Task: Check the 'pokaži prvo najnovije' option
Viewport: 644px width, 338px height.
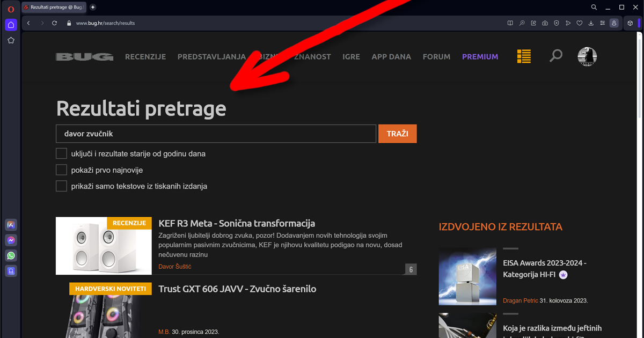Action: click(x=61, y=170)
